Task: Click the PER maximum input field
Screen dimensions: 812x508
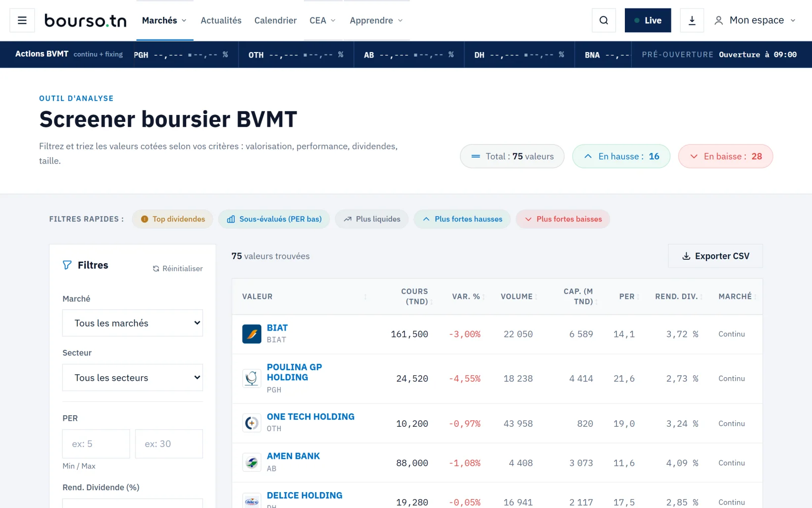Action: (x=169, y=444)
